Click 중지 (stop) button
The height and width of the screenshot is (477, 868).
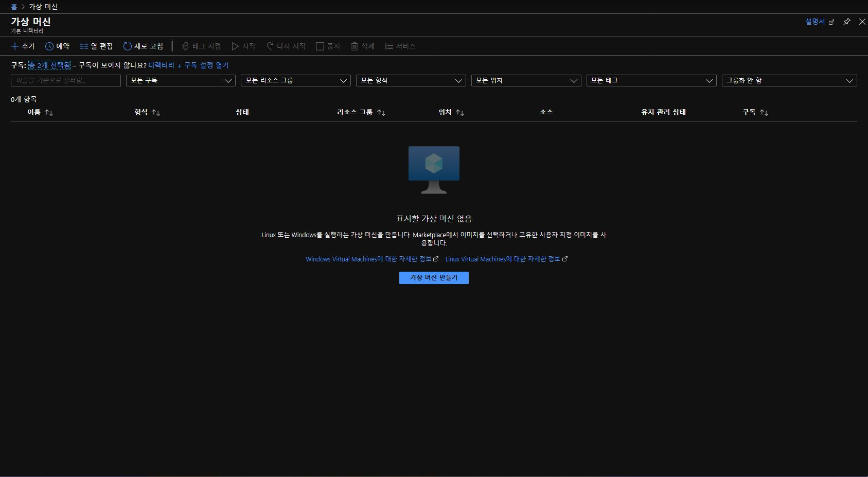tap(328, 46)
